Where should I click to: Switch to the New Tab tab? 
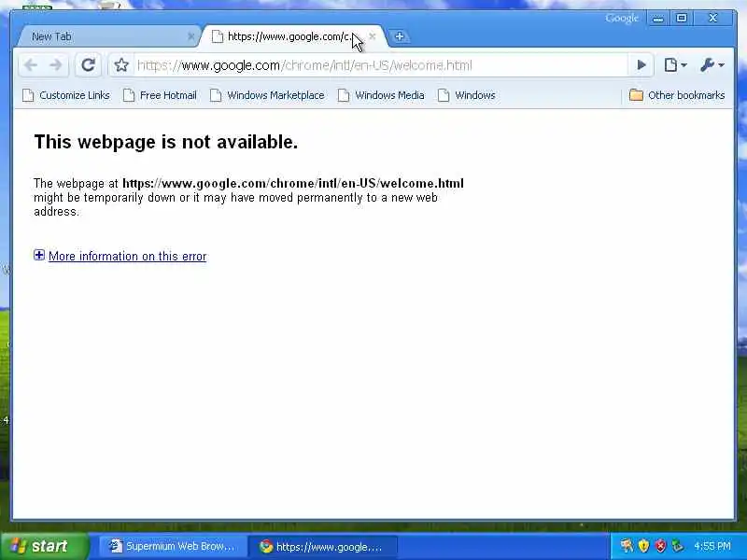click(107, 36)
